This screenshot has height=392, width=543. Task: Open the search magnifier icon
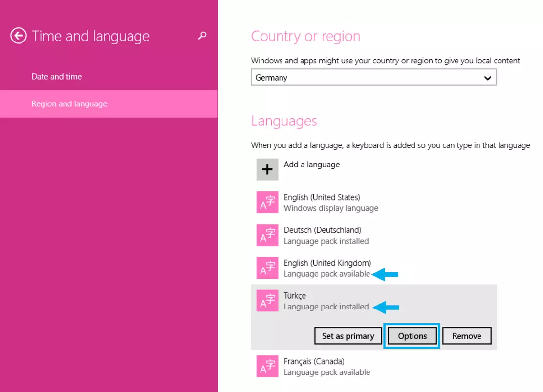click(202, 36)
